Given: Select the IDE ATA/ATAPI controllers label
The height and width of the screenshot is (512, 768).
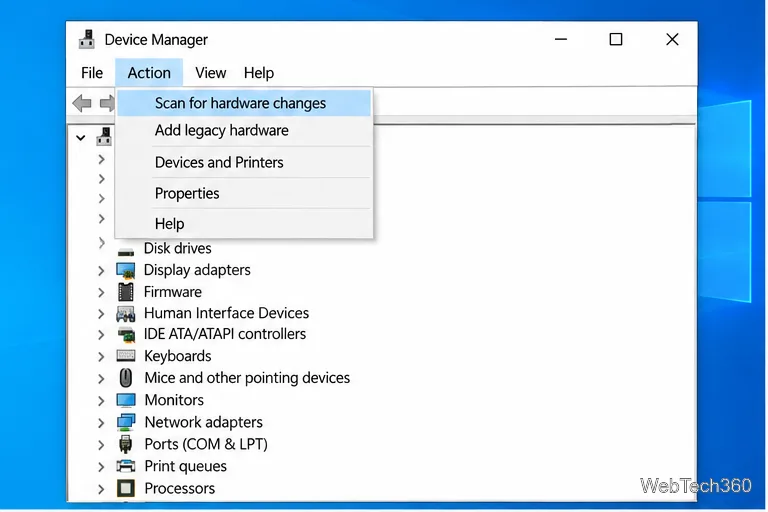Looking at the screenshot, I should pos(225,334).
